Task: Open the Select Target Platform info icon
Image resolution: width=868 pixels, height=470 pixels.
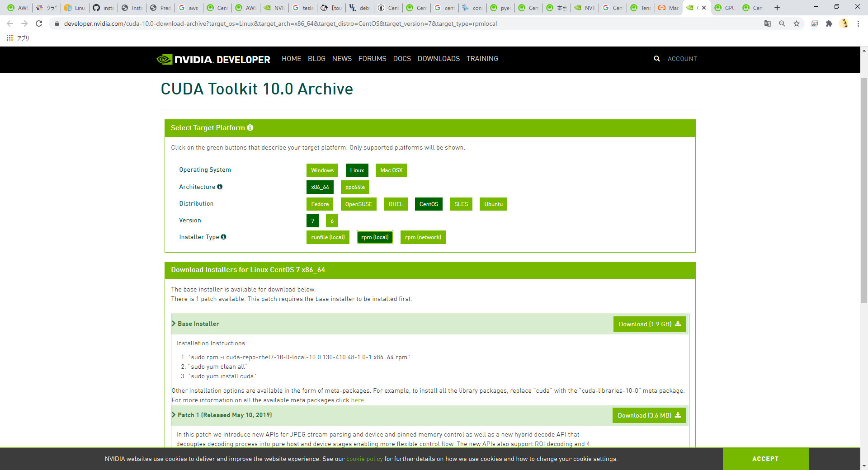Action: 250,128
